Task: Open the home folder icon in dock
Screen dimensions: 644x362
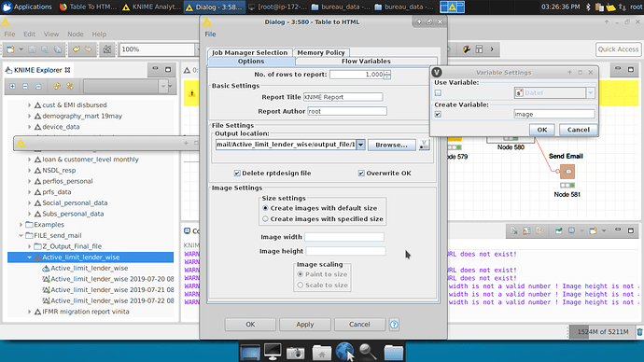Action: [322, 352]
